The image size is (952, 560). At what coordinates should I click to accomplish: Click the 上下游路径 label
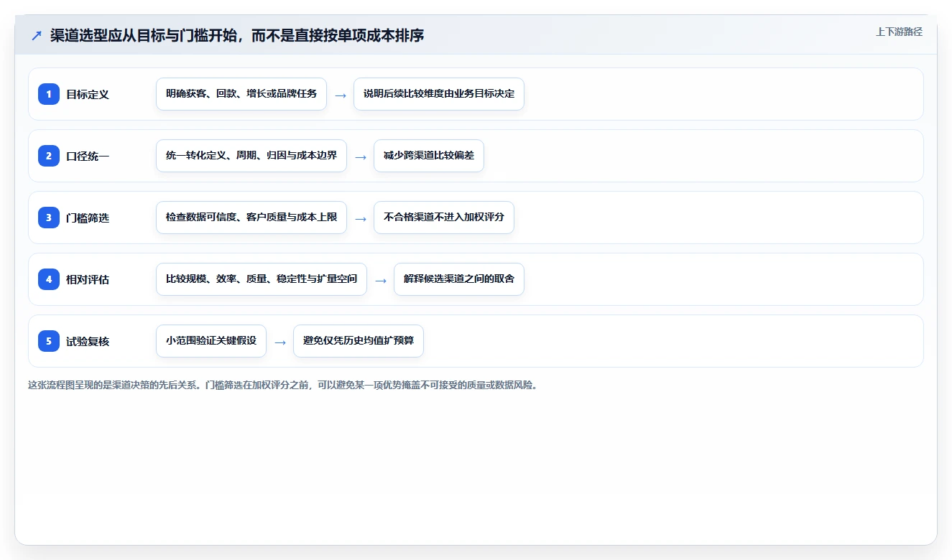(899, 32)
